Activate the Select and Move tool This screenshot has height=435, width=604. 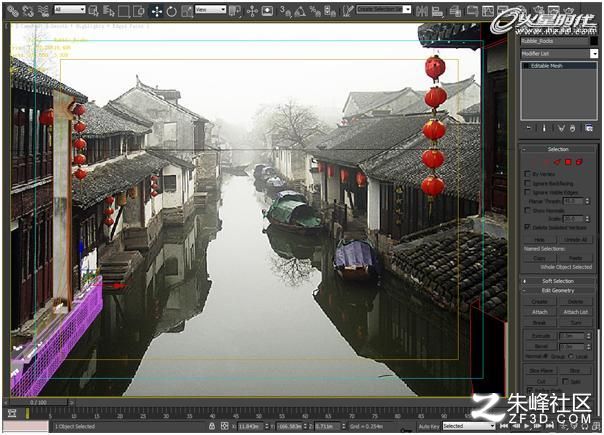click(157, 11)
